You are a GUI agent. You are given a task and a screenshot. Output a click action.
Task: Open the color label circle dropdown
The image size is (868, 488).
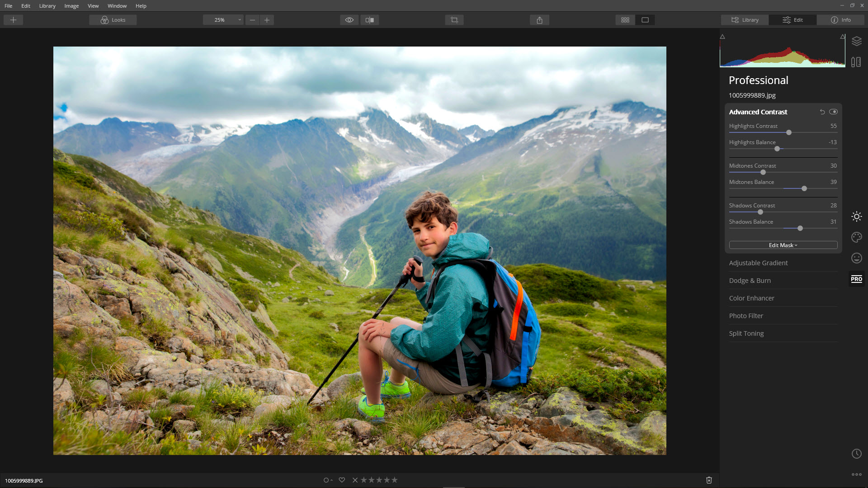[328, 480]
